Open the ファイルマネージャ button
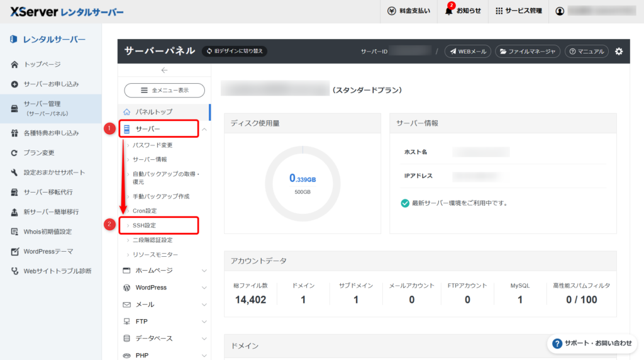This screenshot has height=360, width=644. [527, 51]
